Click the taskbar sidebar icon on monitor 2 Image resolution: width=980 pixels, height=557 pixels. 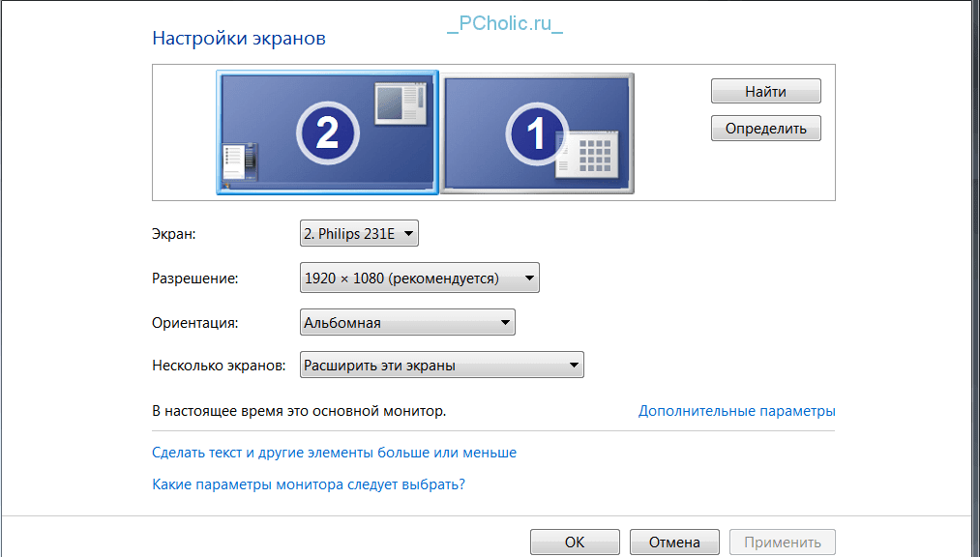tap(241, 162)
